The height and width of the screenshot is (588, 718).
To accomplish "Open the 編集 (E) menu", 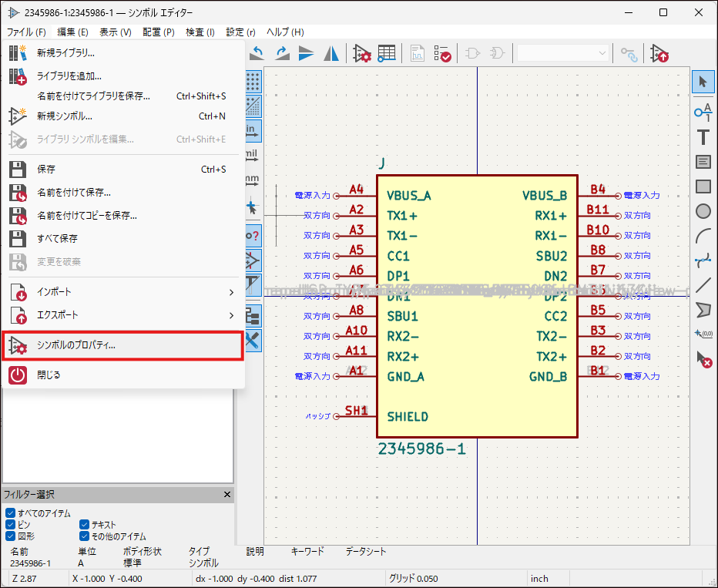I will pyautogui.click(x=72, y=32).
